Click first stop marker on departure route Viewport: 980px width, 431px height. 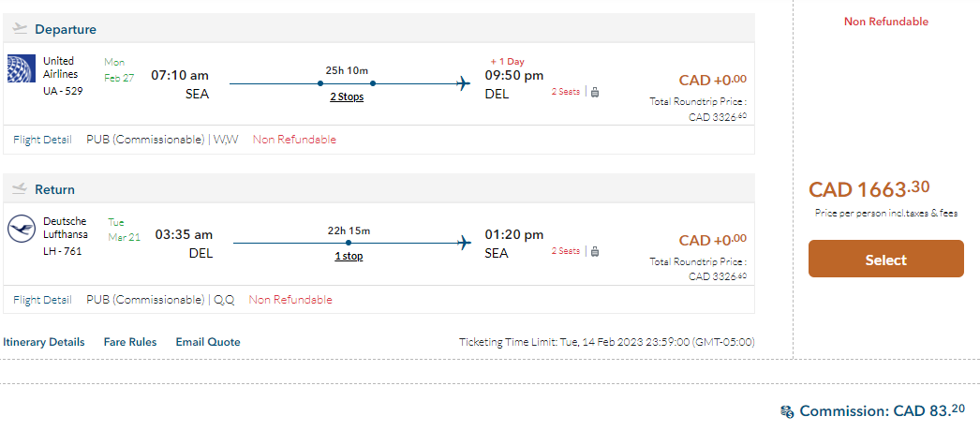[320, 83]
